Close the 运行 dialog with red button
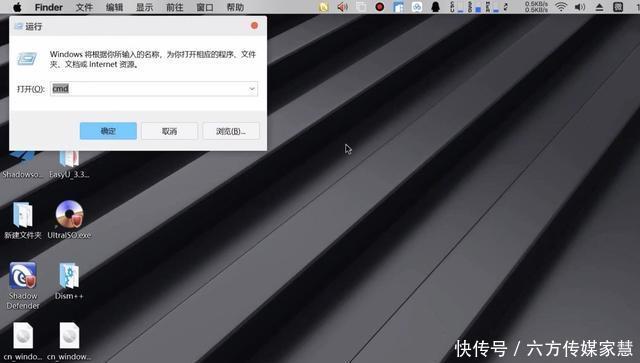 (254, 26)
